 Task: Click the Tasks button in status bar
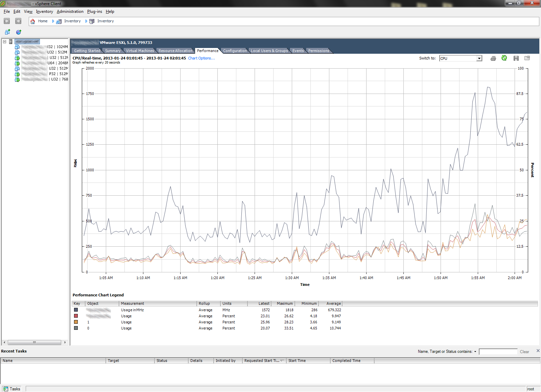click(12, 389)
